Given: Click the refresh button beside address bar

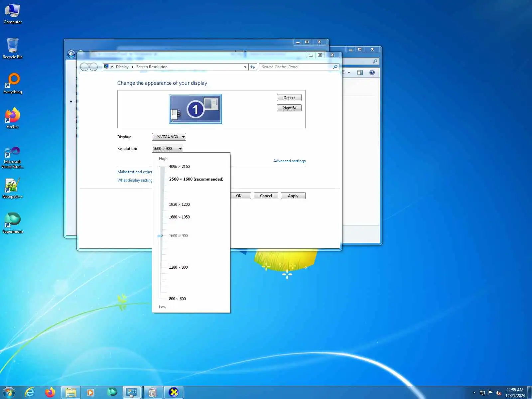Looking at the screenshot, I should click(x=253, y=67).
